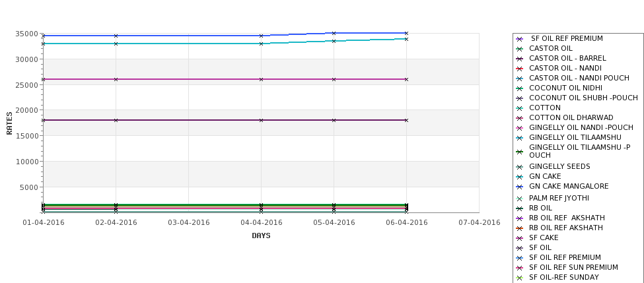Click the RB OIL legend marker icon
This screenshot has height=283, width=644.
point(519,208)
